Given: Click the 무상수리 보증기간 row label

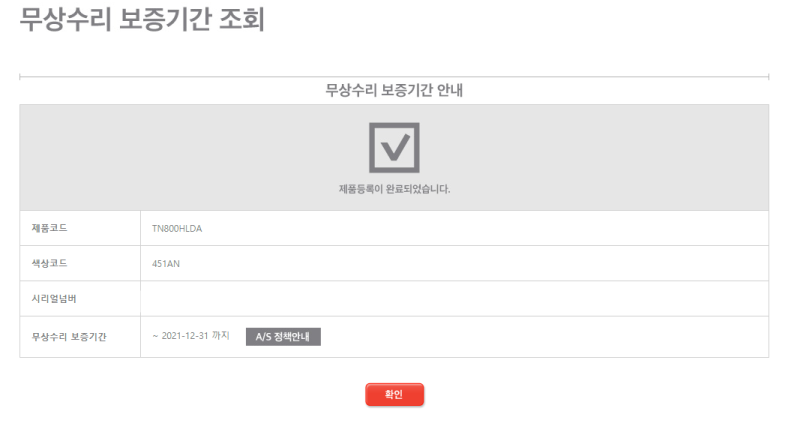Looking at the screenshot, I should click(69, 337).
